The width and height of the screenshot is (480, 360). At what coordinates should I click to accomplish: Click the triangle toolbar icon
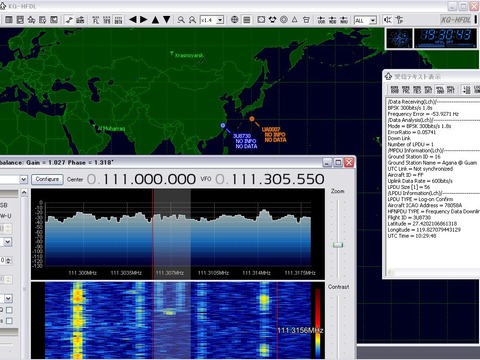click(295, 20)
